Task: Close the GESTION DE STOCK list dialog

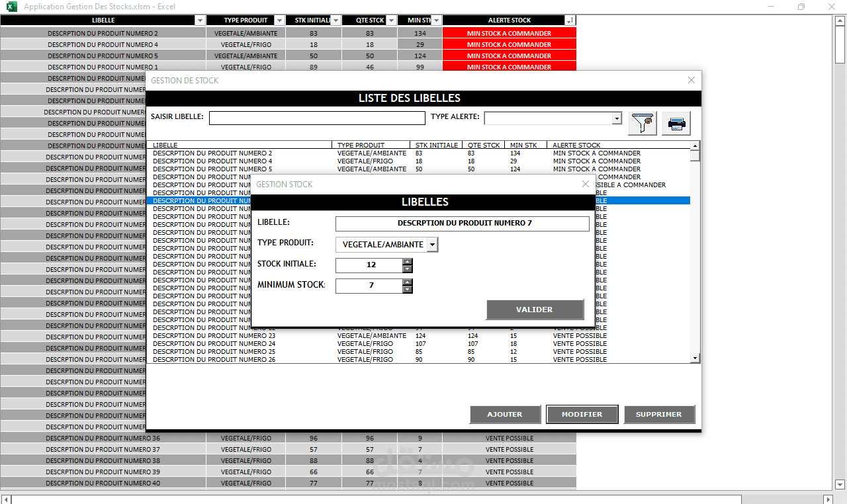Action: (691, 80)
